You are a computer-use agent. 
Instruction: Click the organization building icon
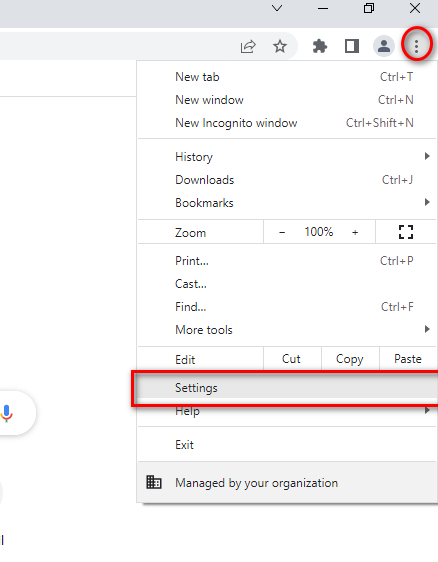(154, 482)
